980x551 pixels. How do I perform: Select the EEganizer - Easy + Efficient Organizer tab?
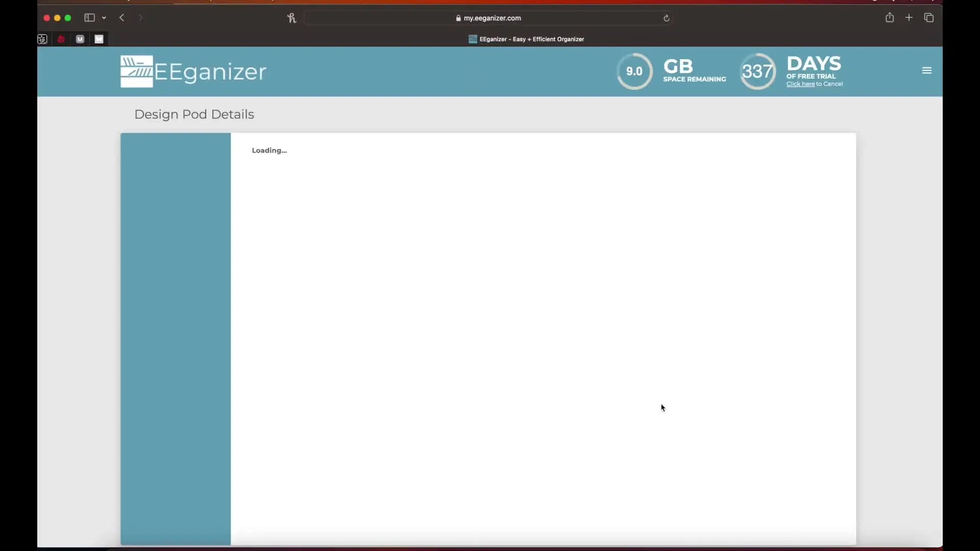(526, 39)
